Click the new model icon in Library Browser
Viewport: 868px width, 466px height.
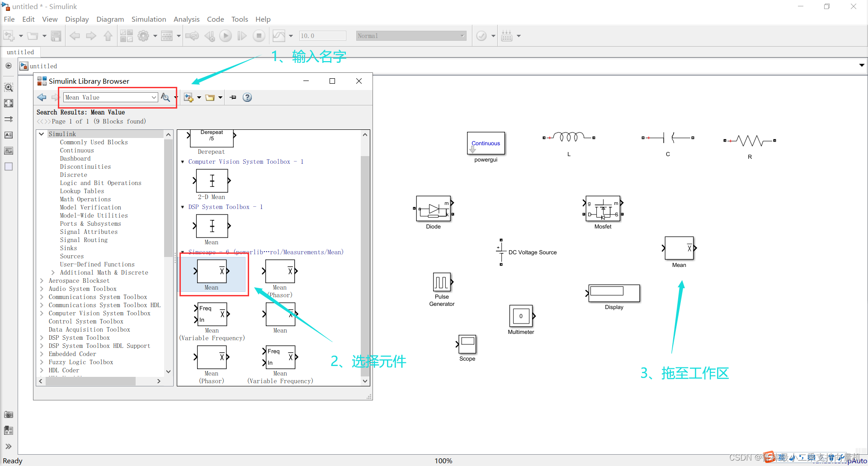(189, 97)
